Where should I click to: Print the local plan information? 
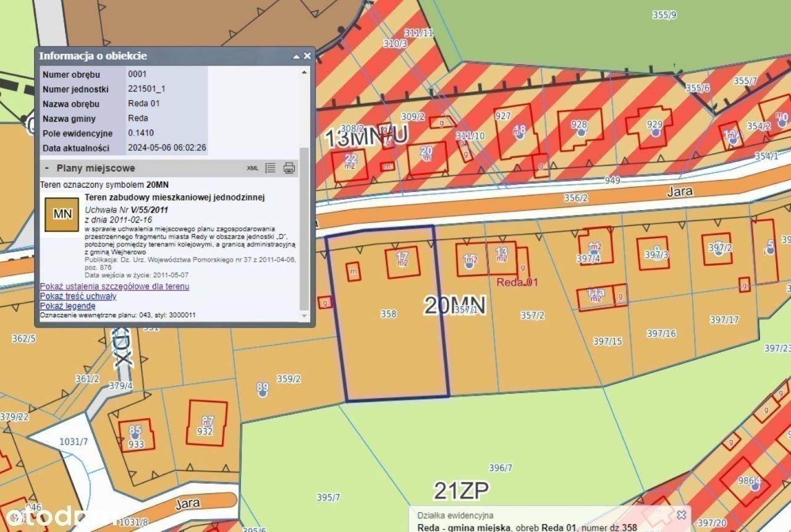click(289, 168)
